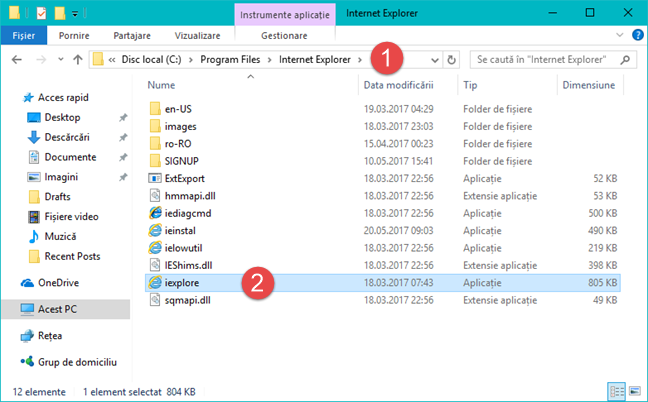Open Grup de domiciliu in sidebar
The width and height of the screenshot is (648, 402).
pos(77,362)
